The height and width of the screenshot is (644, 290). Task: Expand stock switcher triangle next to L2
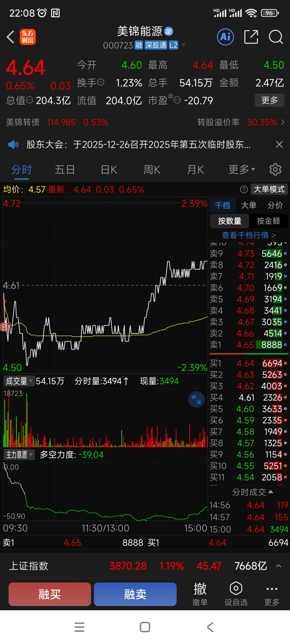(x=184, y=45)
